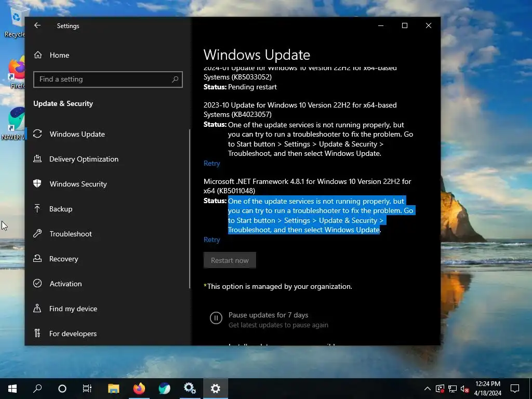Open File Explorer from the taskbar
This screenshot has height=399, width=532.
(x=114, y=389)
